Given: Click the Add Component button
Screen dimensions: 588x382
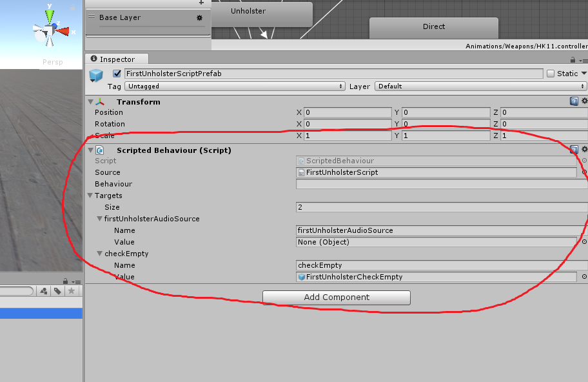Looking at the screenshot, I should (x=336, y=297).
